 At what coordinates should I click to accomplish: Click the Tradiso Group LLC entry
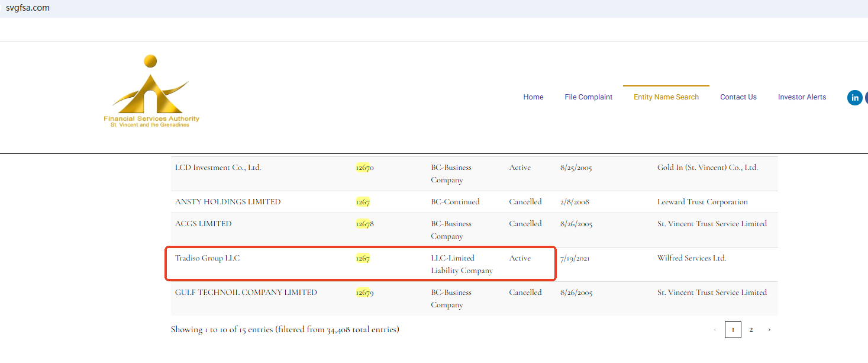pos(208,258)
